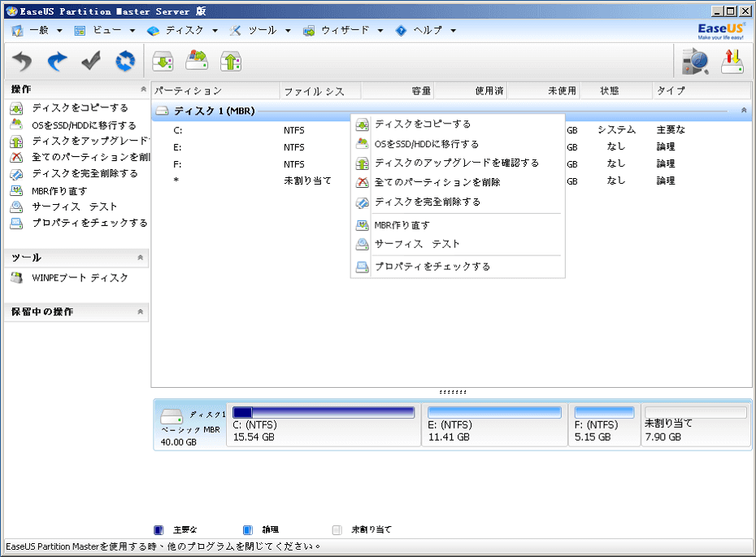Click the copy disk toolbar icon
The width and height of the screenshot is (756, 557).
pyautogui.click(x=163, y=61)
